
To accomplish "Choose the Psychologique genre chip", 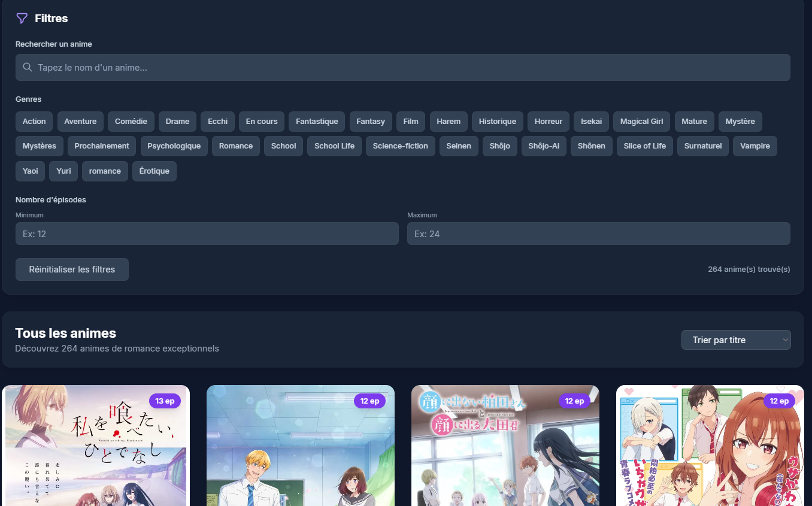I will 174,146.
